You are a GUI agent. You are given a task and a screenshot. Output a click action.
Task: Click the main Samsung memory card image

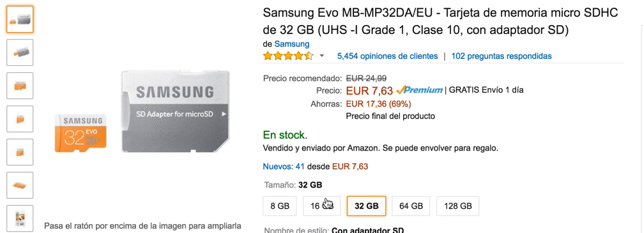pyautogui.click(x=142, y=112)
